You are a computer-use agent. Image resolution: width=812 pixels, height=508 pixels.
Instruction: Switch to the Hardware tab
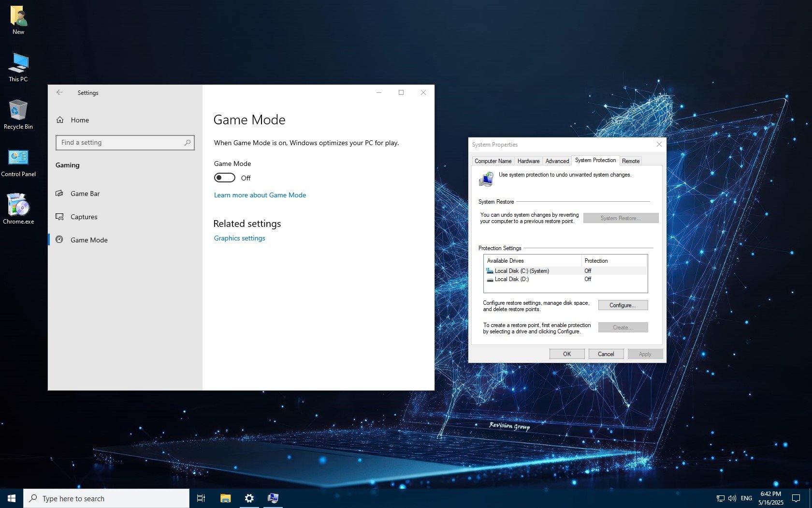point(528,161)
